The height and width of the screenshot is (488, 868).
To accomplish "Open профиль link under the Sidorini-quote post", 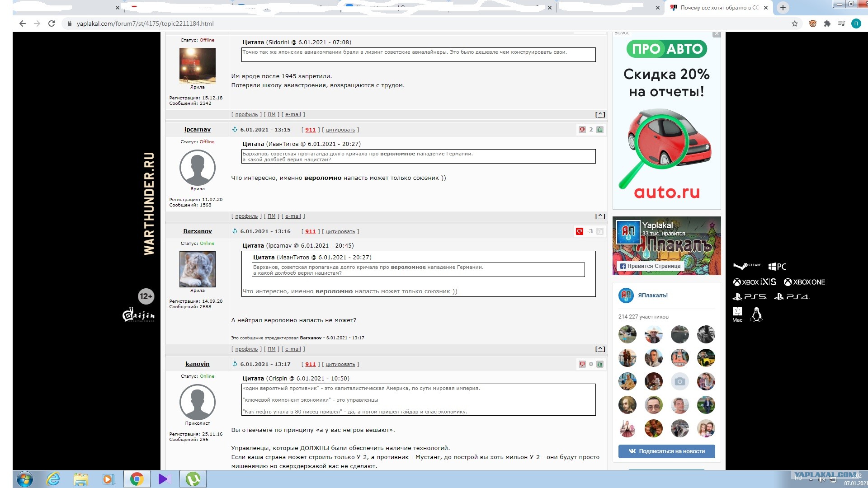I will tap(246, 115).
